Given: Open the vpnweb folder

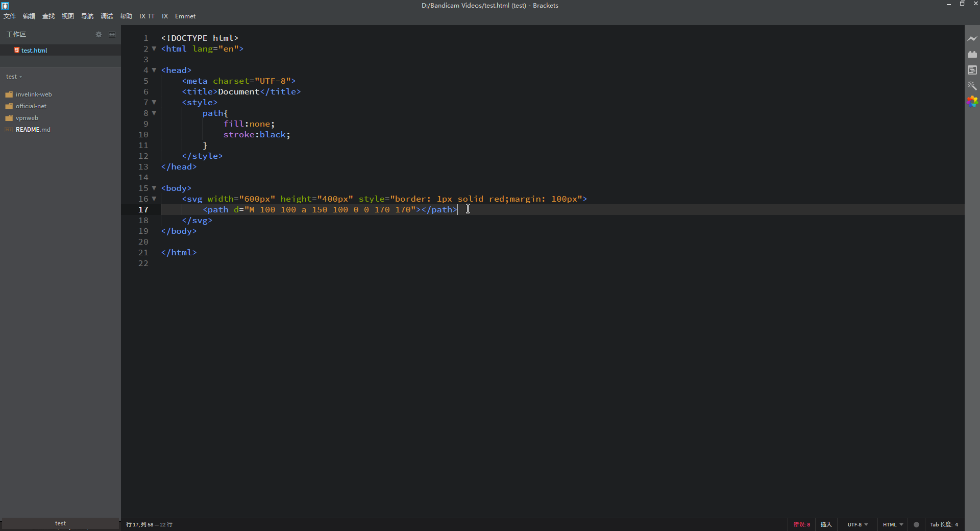Looking at the screenshot, I should click(x=27, y=118).
